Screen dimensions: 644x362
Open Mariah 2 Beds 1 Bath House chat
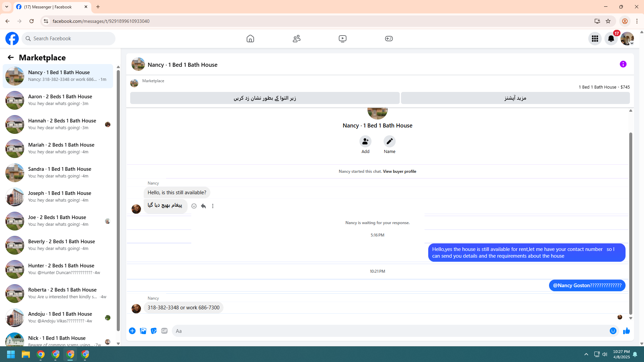pyautogui.click(x=58, y=149)
